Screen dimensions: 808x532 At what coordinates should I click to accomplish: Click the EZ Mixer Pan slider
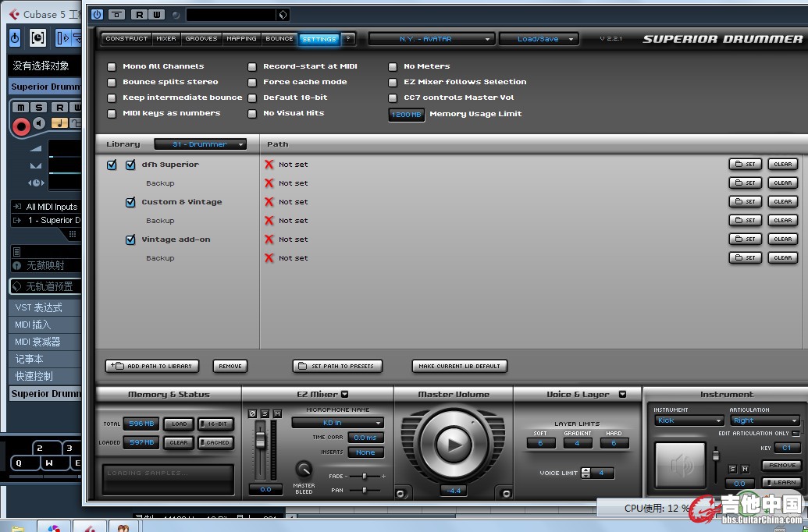(x=365, y=490)
